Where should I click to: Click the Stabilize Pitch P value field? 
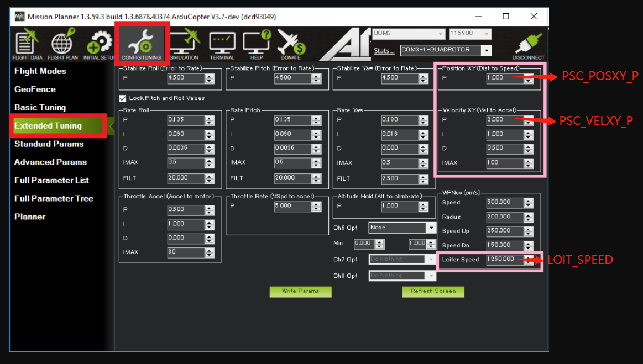(293, 78)
